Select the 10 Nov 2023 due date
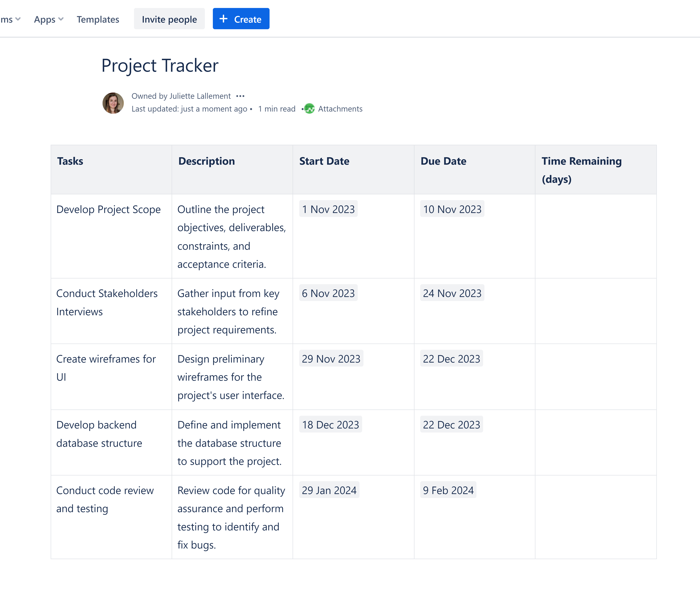Viewport: 700px width, 589px height. coord(452,209)
